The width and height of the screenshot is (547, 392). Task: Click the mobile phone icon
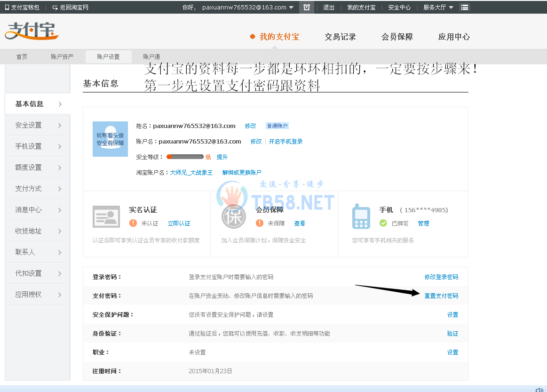pos(361,216)
